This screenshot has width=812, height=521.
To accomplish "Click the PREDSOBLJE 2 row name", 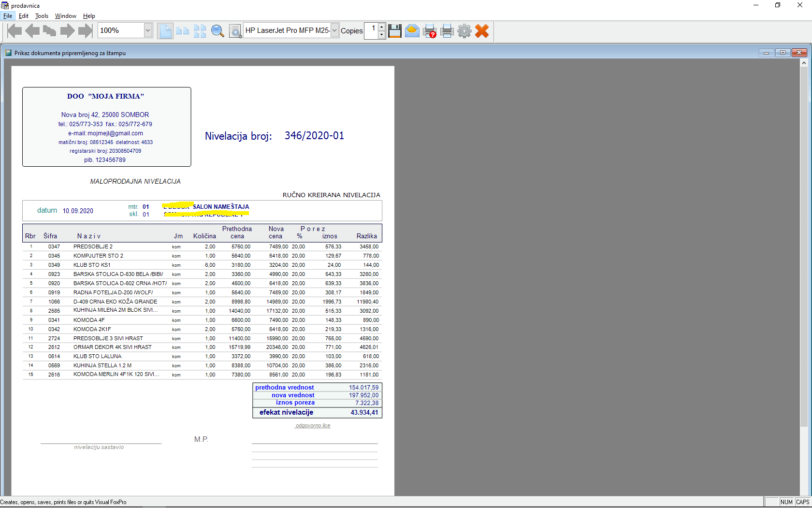I will coord(93,246).
